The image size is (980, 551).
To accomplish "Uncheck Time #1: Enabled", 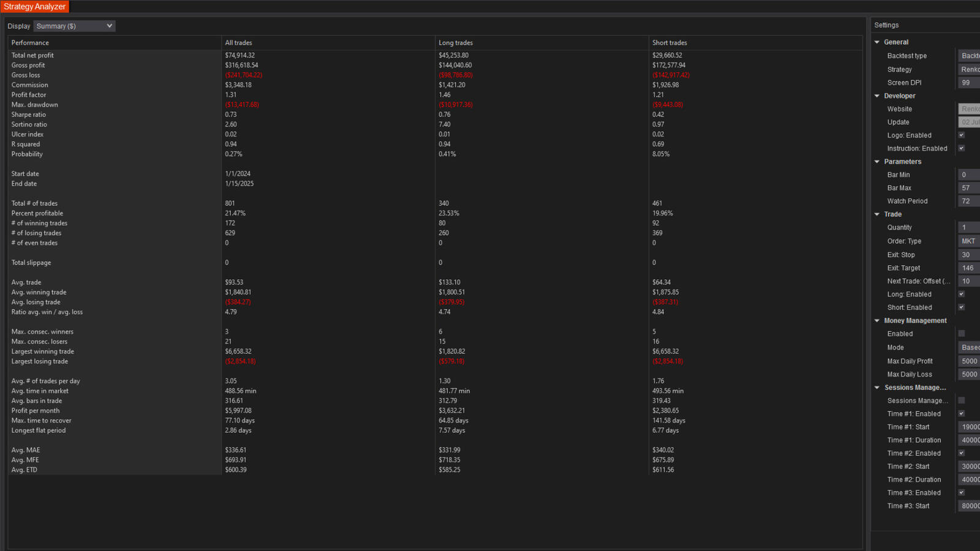I will 961,414.
